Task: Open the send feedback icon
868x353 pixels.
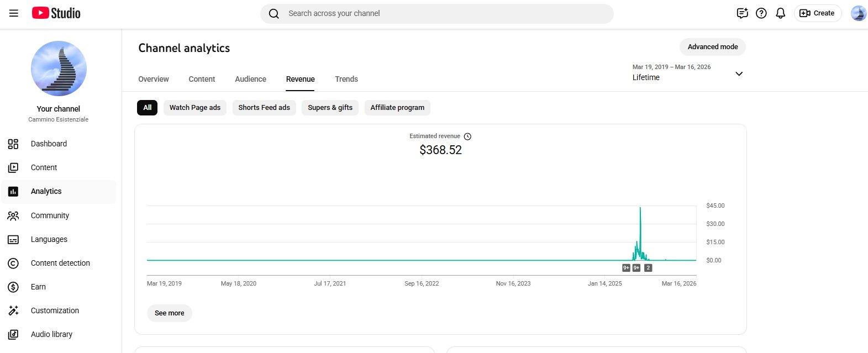Action: pyautogui.click(x=742, y=13)
